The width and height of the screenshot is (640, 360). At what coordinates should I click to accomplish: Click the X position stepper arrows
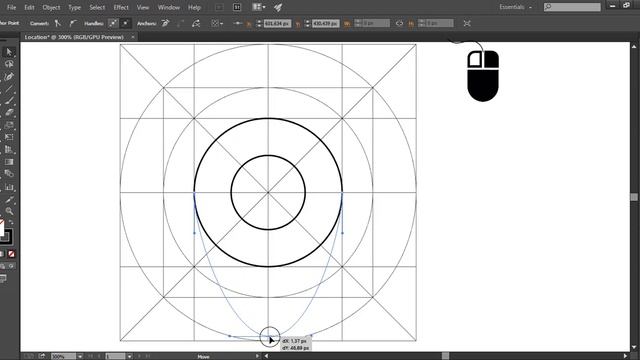click(x=259, y=24)
